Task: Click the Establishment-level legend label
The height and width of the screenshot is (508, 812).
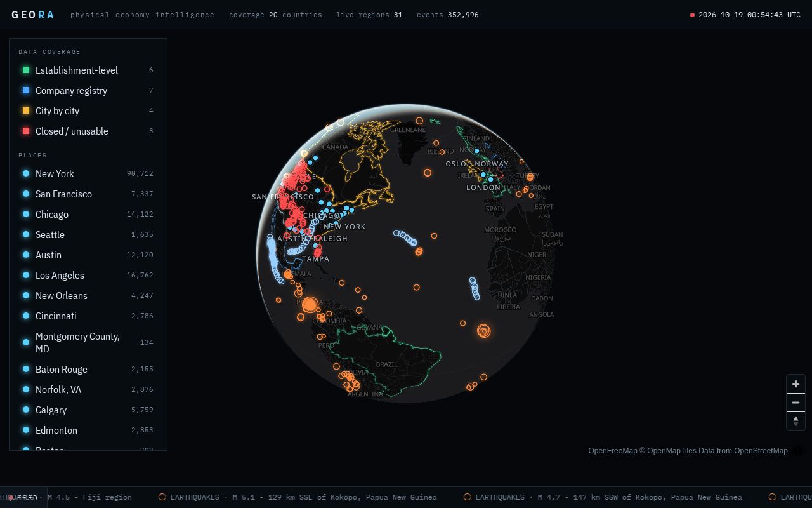Action: click(x=77, y=70)
